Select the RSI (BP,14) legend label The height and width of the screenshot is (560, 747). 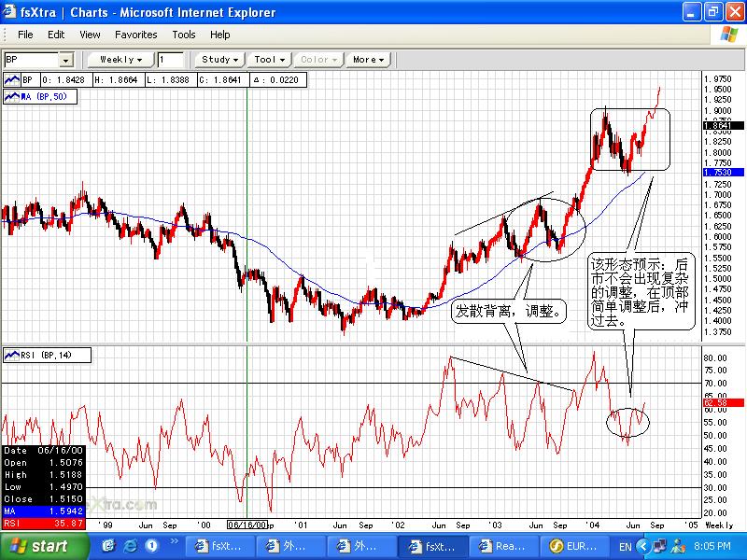46,356
